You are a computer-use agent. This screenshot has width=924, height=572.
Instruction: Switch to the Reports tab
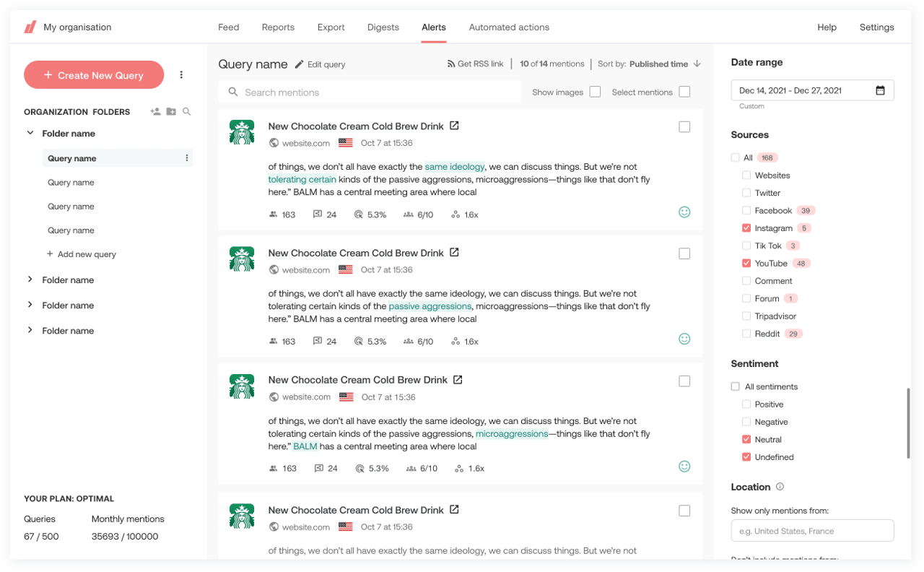[278, 27]
